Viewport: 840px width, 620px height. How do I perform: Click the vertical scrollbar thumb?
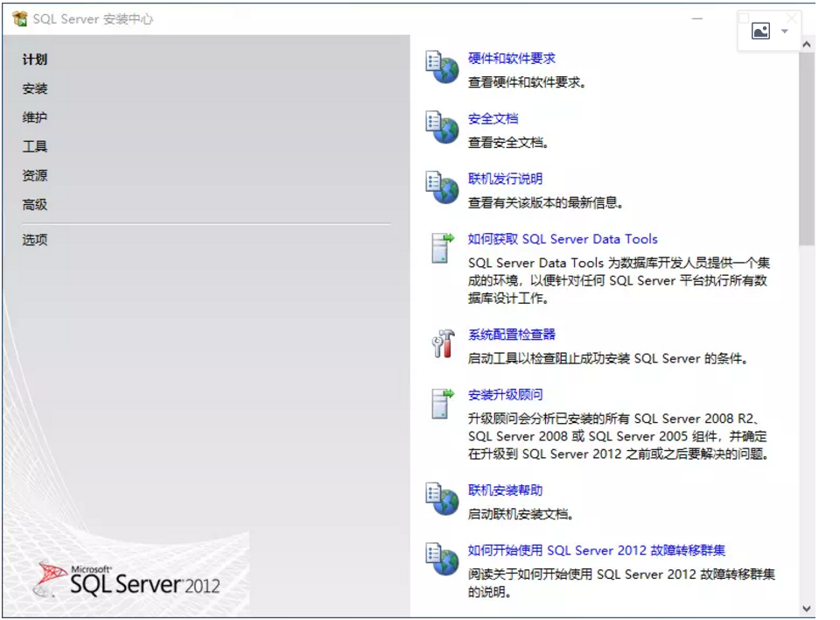pos(806,149)
